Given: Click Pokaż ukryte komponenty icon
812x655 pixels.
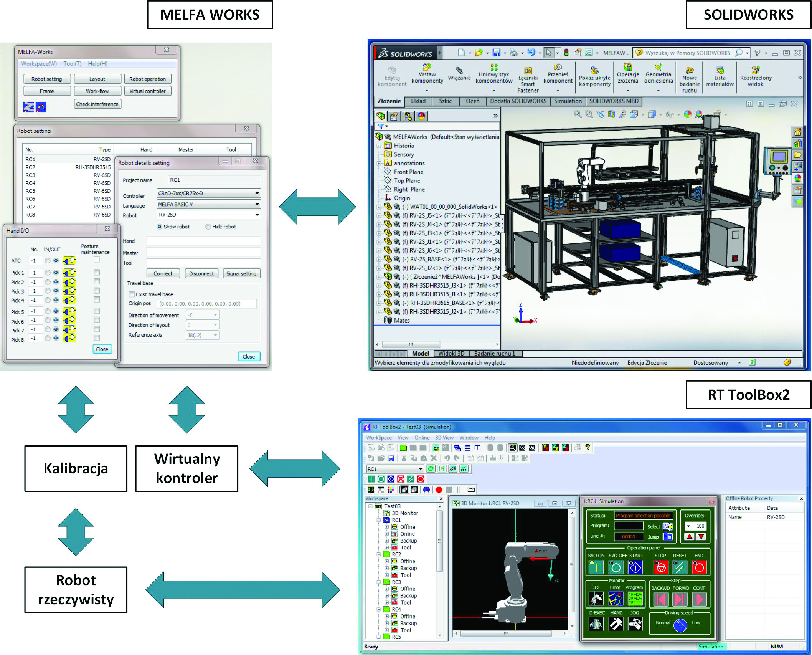Looking at the screenshot, I should point(594,76).
